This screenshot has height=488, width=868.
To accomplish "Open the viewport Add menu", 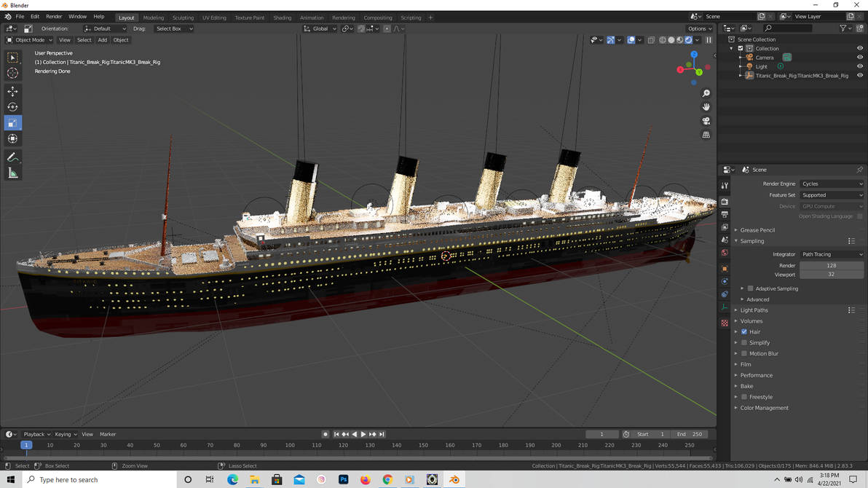I will [x=103, y=40].
